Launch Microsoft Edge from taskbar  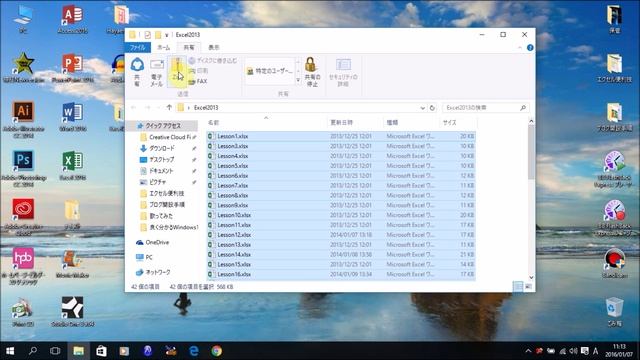point(194,351)
